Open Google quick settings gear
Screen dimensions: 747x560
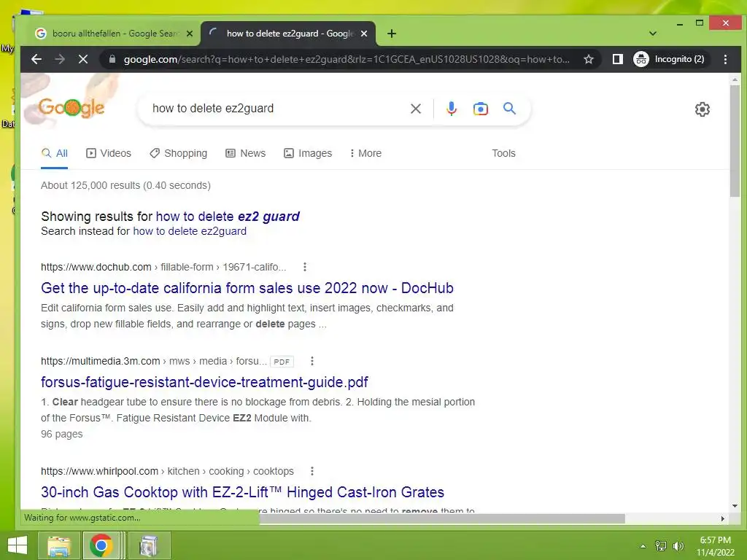coord(703,109)
